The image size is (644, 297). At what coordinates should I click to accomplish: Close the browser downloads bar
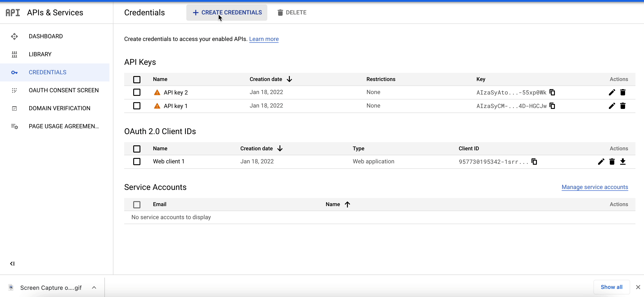638,287
